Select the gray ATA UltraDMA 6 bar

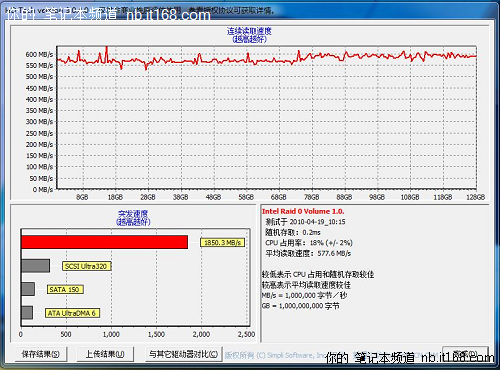coord(27,313)
